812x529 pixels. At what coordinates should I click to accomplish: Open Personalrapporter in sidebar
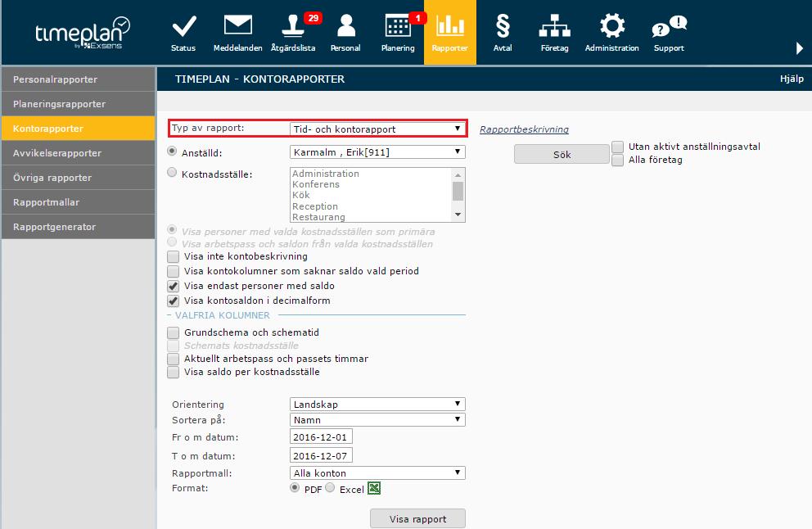[79, 79]
